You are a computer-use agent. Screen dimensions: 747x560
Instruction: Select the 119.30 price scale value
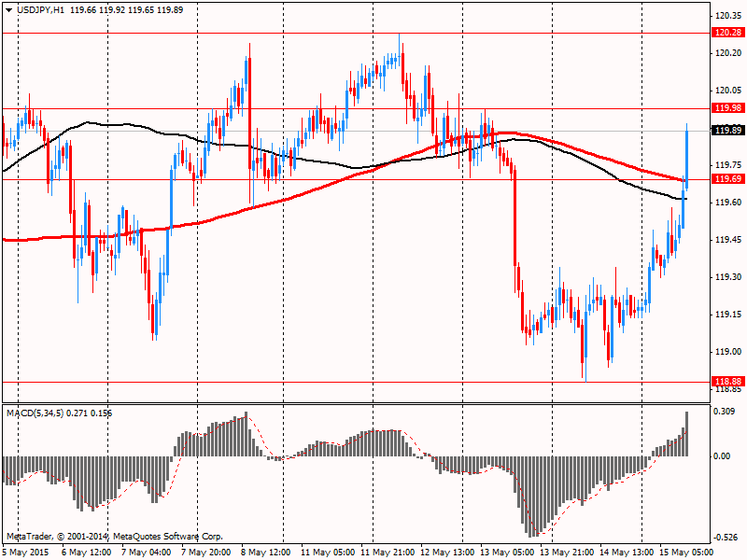[x=728, y=276]
